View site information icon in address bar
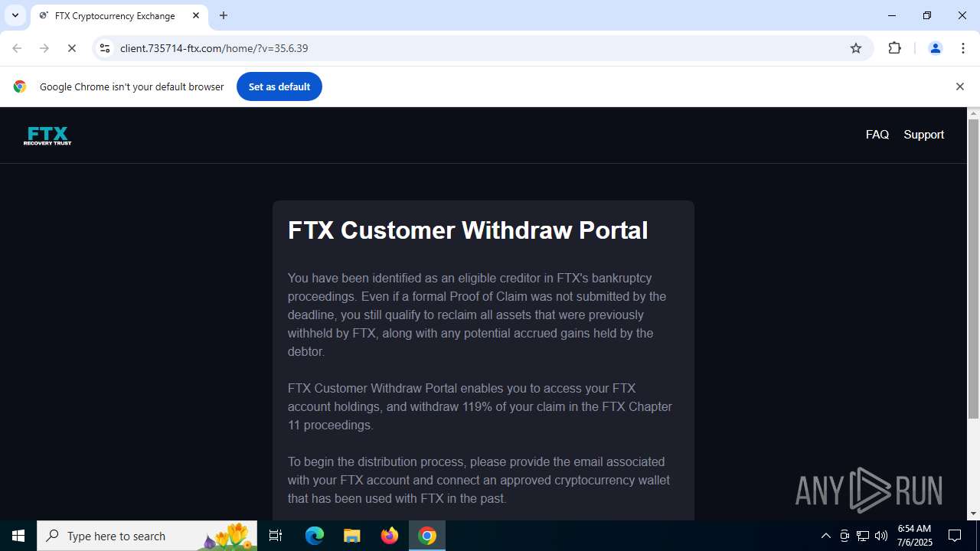980x551 pixels. click(105, 48)
